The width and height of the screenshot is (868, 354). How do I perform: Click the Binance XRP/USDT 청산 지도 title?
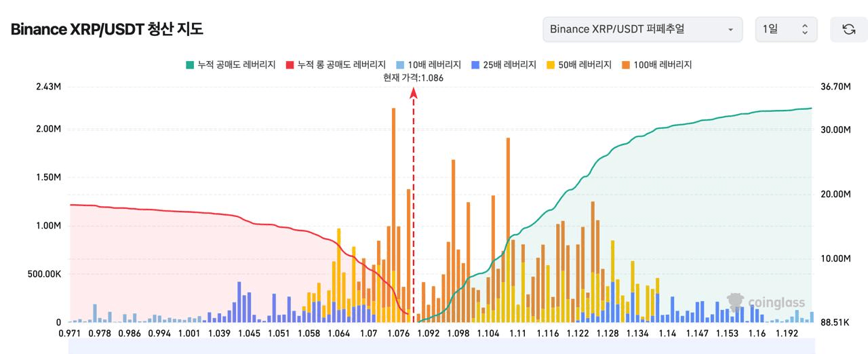(106, 30)
